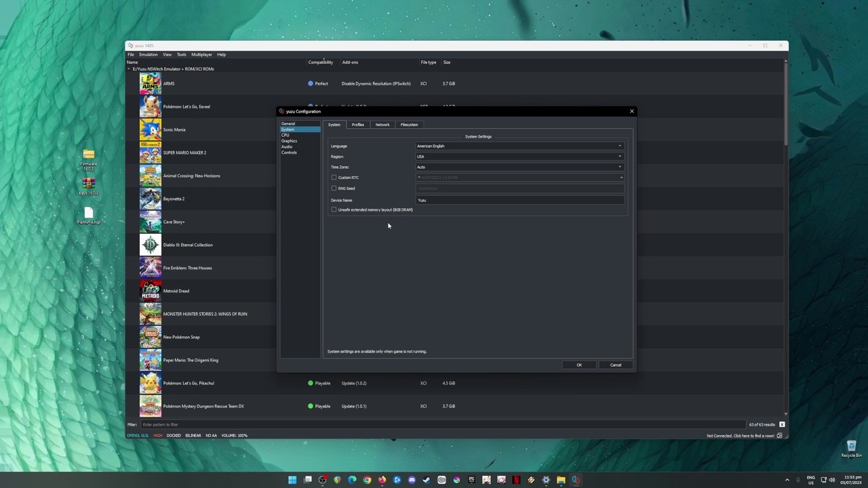This screenshot has height=488, width=868.
Task: Clear the game list filter
Action: 782,424
